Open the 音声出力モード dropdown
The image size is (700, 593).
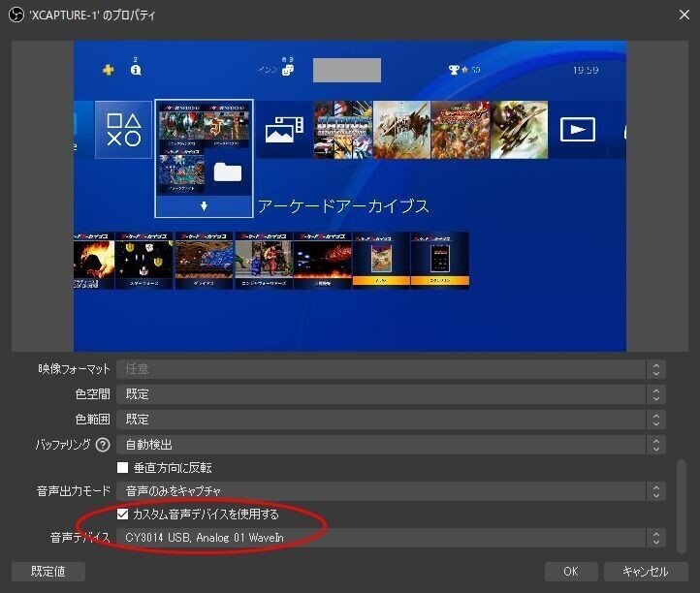tap(391, 491)
